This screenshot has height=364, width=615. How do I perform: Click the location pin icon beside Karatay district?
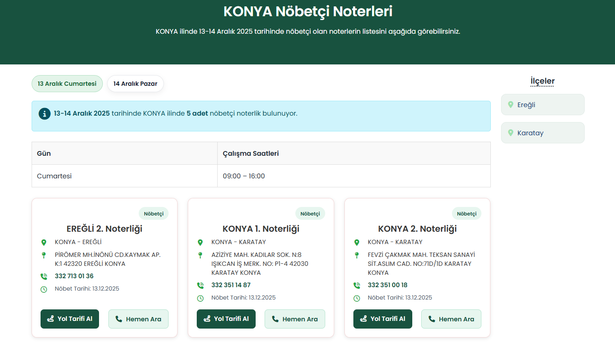510,133
